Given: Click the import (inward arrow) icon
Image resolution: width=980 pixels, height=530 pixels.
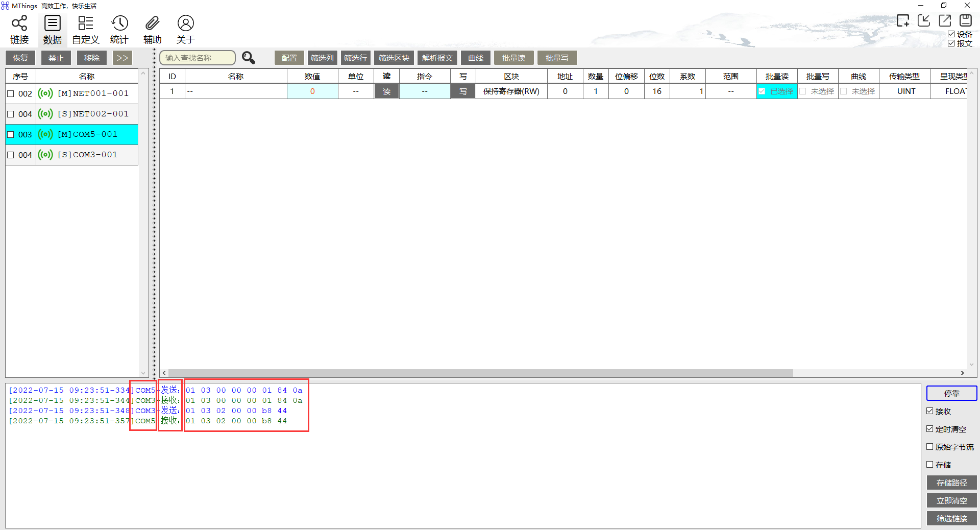Looking at the screenshot, I should coord(924,20).
